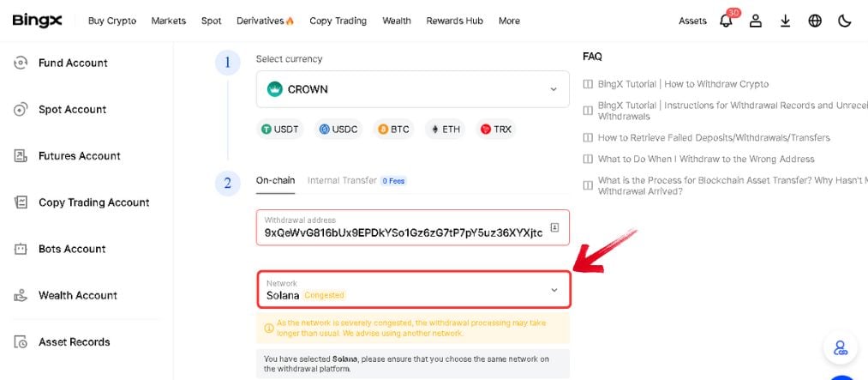This screenshot has width=868, height=380.
Task: Select the BTC quick currency chip
Action: pyautogui.click(x=393, y=129)
